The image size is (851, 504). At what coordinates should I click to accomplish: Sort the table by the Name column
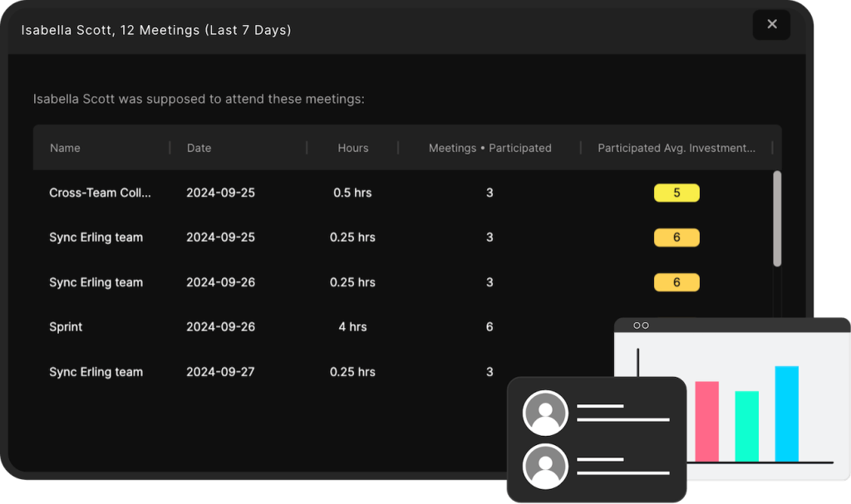point(65,148)
